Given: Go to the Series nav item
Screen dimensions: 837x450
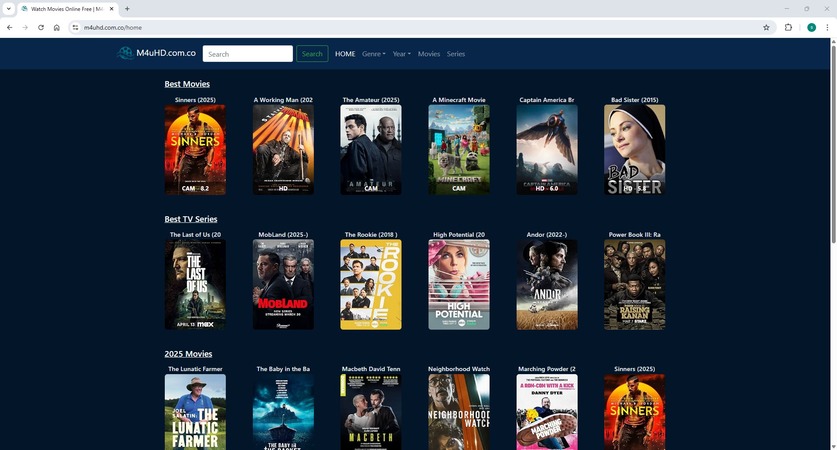Looking at the screenshot, I should click(x=456, y=54).
